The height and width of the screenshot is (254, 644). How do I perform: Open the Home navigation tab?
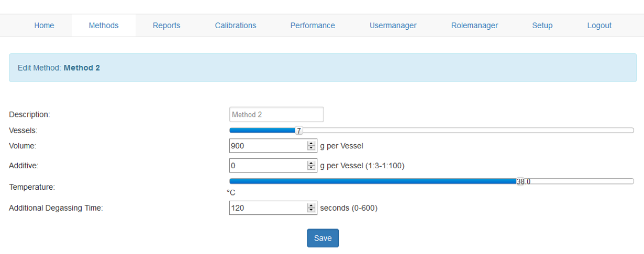coord(44,25)
